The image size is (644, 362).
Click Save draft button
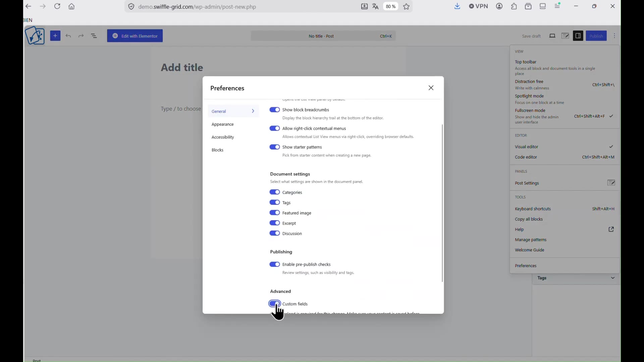click(x=531, y=36)
